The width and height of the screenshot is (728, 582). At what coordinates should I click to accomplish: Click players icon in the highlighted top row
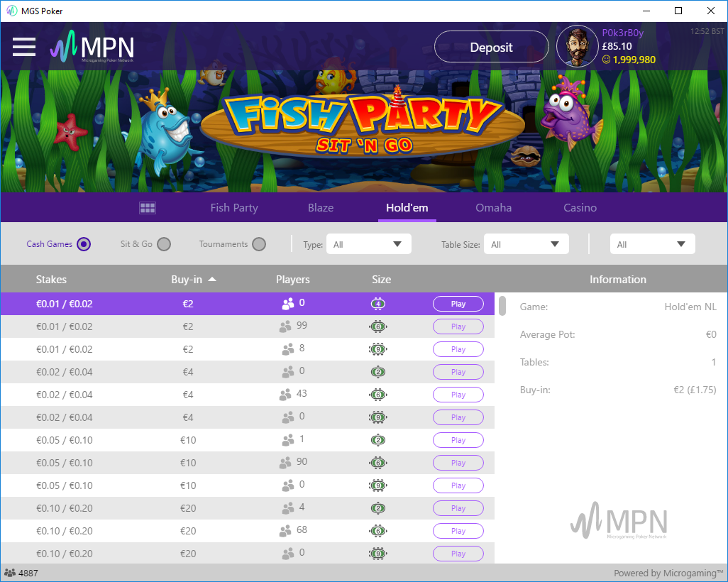pyautogui.click(x=288, y=304)
